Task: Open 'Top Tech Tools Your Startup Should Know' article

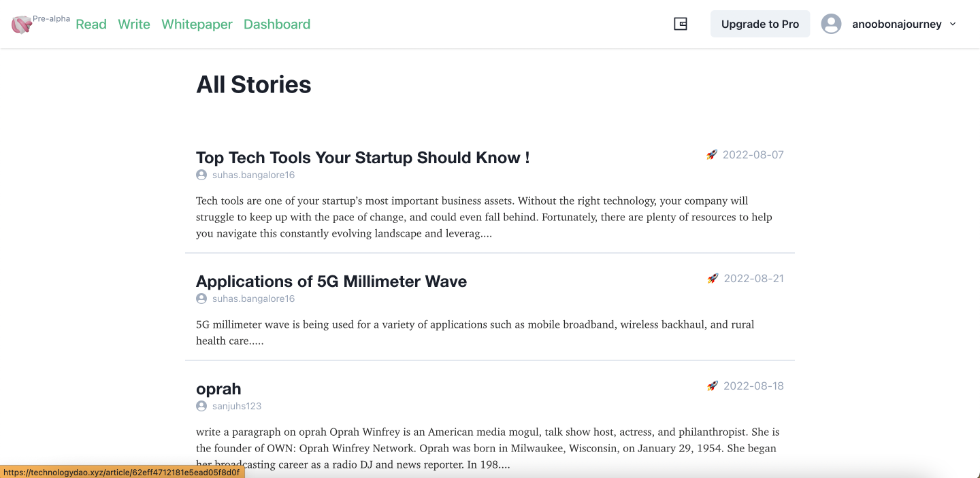Action: tap(363, 158)
